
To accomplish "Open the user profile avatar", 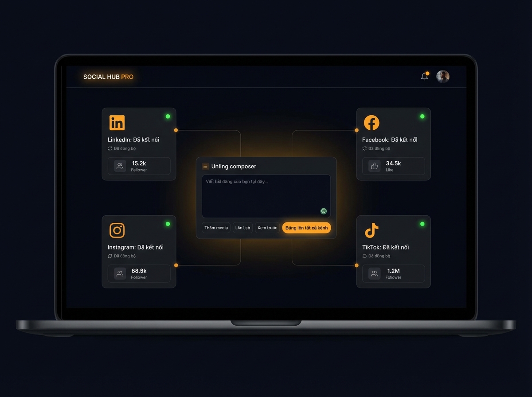I will 443,77.
